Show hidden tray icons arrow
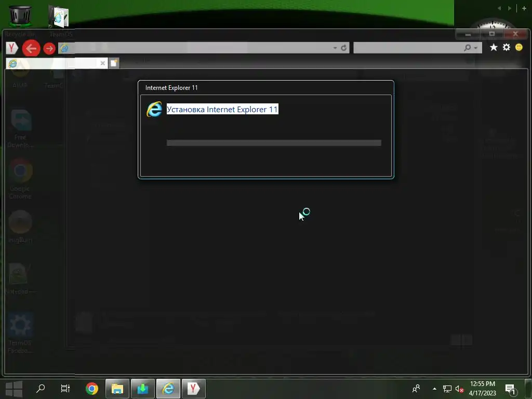 click(x=434, y=389)
